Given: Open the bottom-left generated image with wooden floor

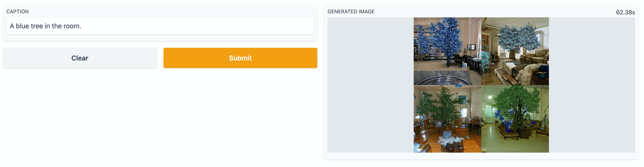Looking at the screenshot, I should click(447, 119).
